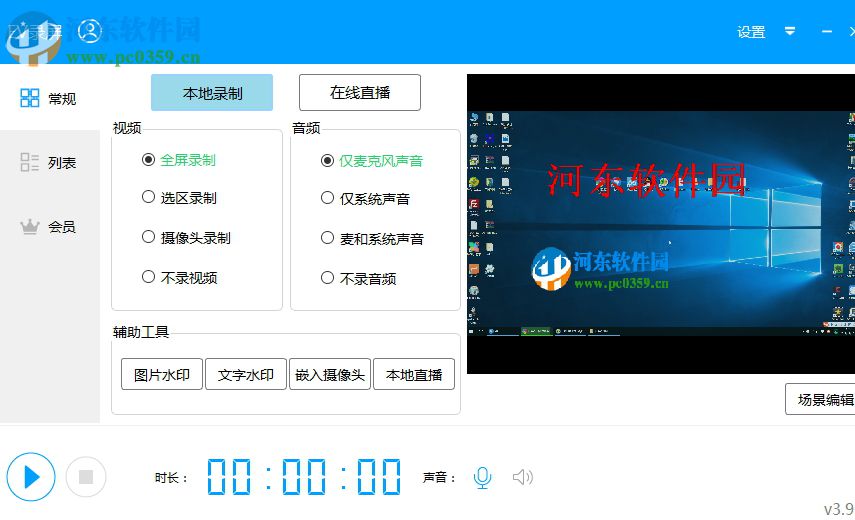Open the 列表 list sidebar tab
Screen dimensions: 855x520
click(50, 162)
